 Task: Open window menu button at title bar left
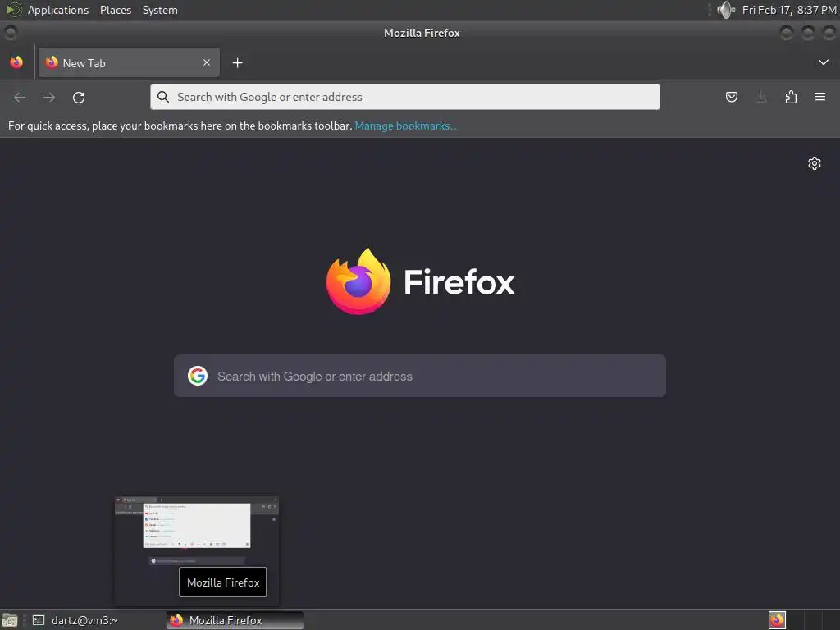(x=10, y=33)
